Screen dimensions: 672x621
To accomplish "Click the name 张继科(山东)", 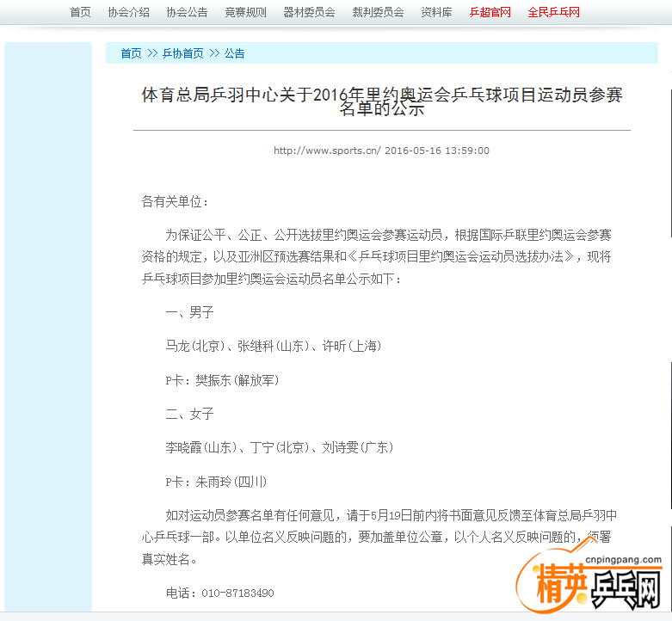I will (x=274, y=346).
